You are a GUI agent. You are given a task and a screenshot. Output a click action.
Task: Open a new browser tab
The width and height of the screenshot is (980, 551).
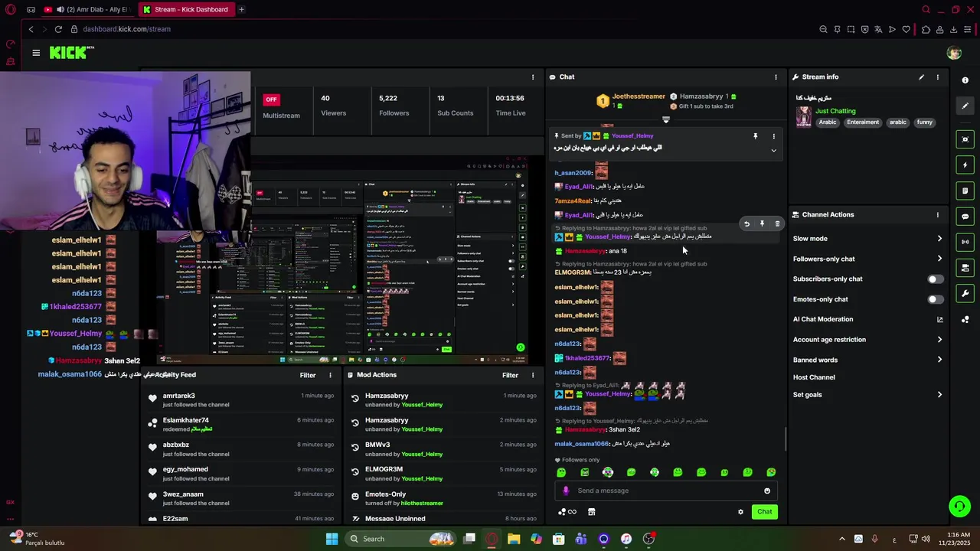tap(241, 9)
